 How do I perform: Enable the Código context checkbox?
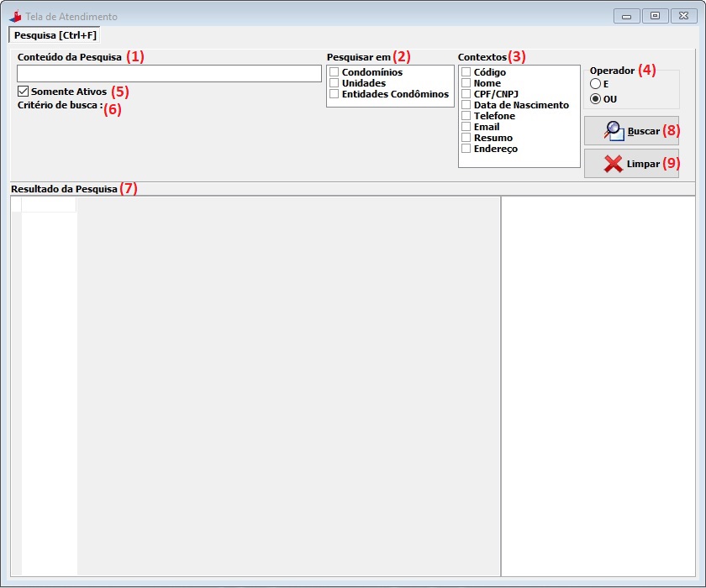coord(466,72)
